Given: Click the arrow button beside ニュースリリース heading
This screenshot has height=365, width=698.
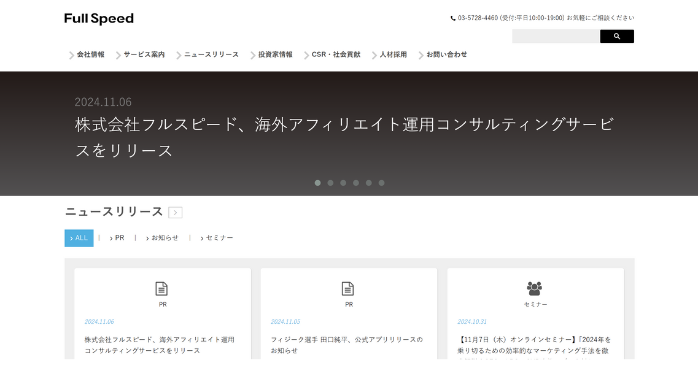Looking at the screenshot, I should coord(175,213).
